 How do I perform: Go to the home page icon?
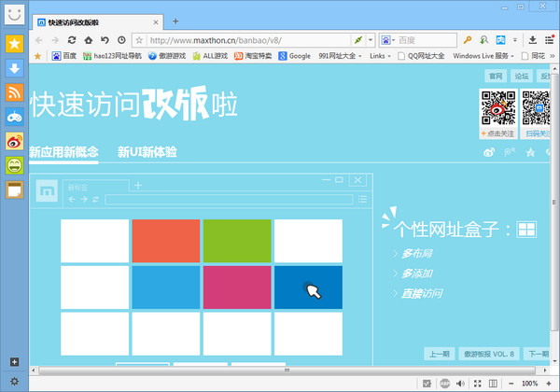(x=89, y=40)
